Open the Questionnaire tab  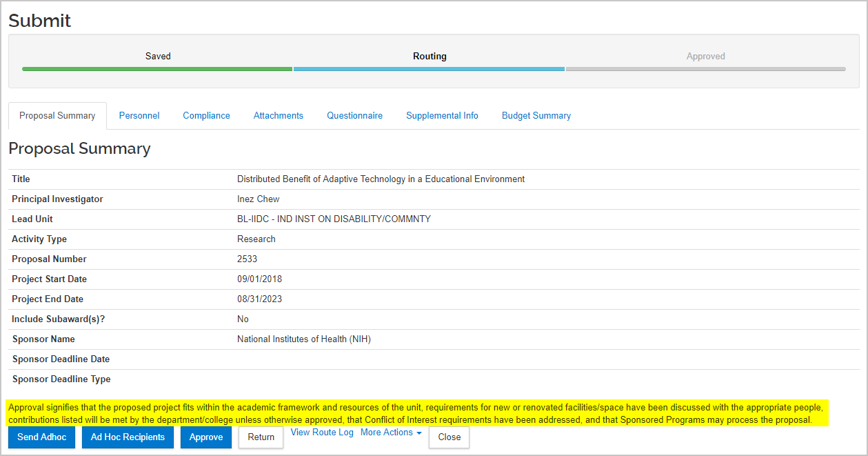tap(354, 115)
